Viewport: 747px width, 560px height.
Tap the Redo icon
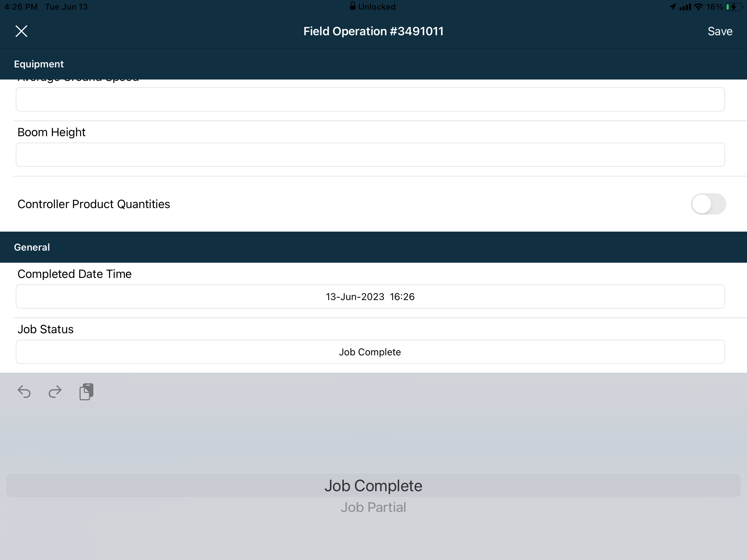coord(55,392)
